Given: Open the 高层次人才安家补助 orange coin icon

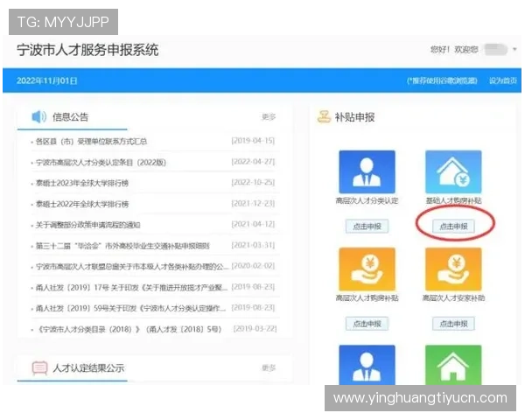Looking at the screenshot, I should pos(453,269).
